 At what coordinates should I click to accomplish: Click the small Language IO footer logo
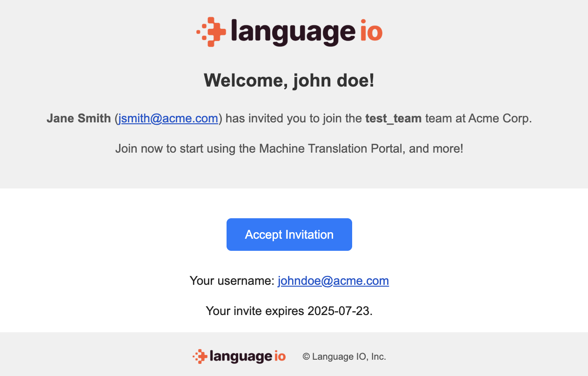239,356
